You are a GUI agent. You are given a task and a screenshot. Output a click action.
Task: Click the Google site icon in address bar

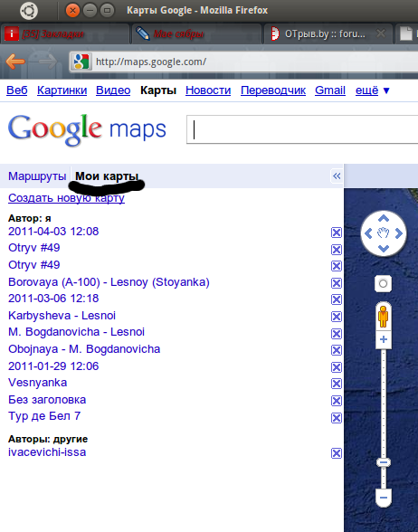81,62
